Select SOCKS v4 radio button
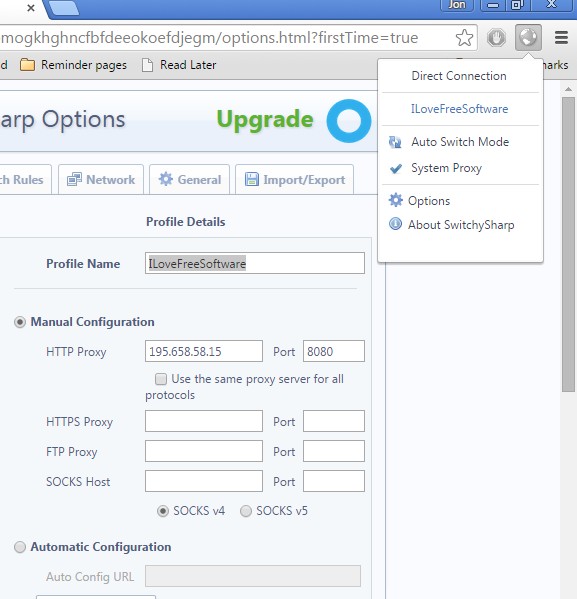 point(163,511)
